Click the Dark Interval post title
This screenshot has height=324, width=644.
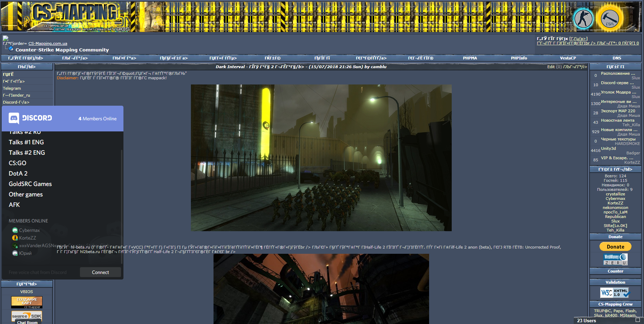(x=301, y=67)
